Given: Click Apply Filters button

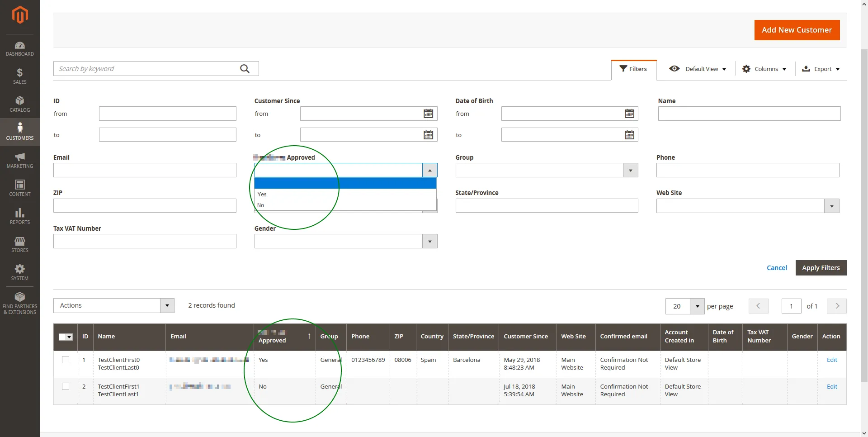Looking at the screenshot, I should (x=821, y=268).
